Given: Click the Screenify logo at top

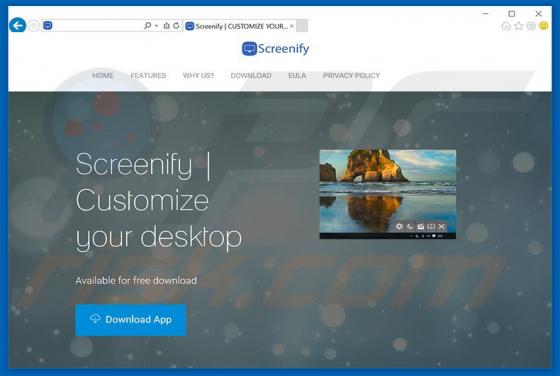Looking at the screenshot, I should coord(275,49).
